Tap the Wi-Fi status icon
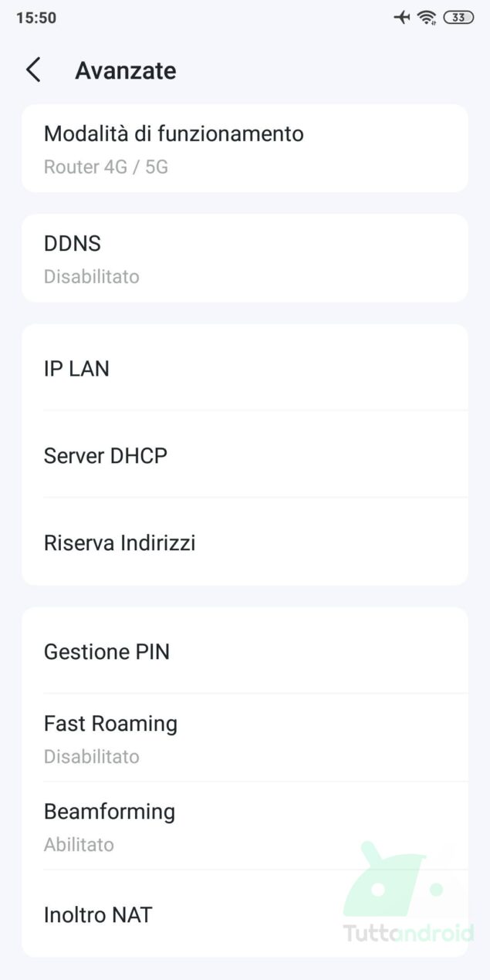The width and height of the screenshot is (490, 980). coord(427,17)
